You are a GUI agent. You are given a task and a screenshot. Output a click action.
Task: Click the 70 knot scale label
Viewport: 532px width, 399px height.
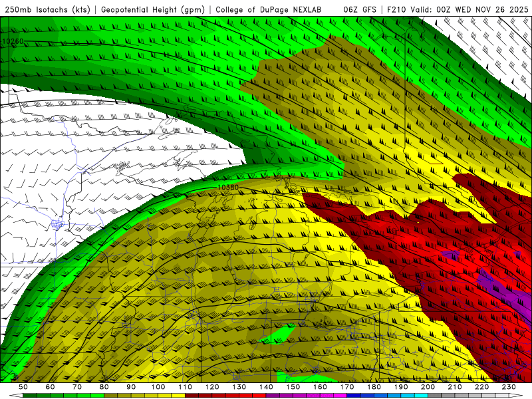click(x=77, y=387)
